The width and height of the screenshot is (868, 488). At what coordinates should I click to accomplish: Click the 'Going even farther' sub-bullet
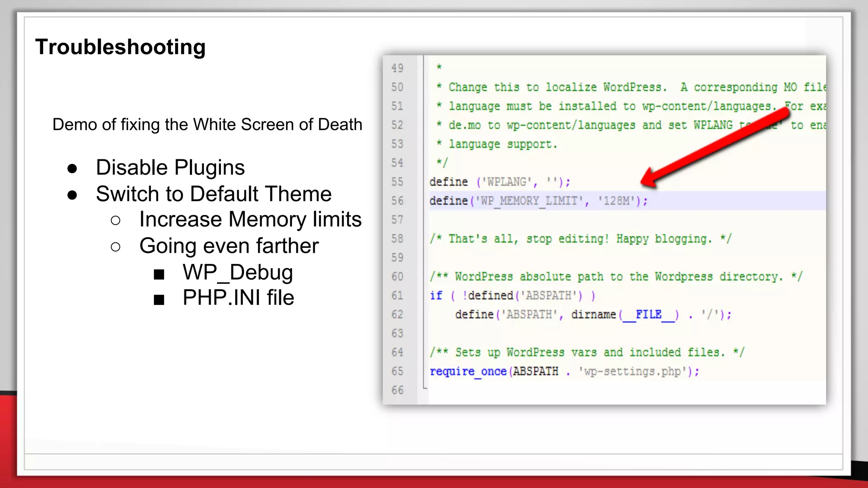point(229,246)
